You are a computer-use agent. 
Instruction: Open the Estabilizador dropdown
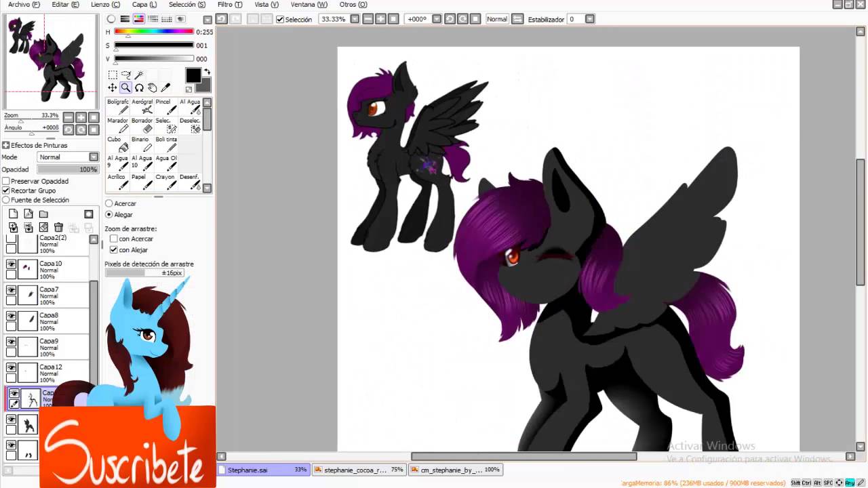pos(589,19)
